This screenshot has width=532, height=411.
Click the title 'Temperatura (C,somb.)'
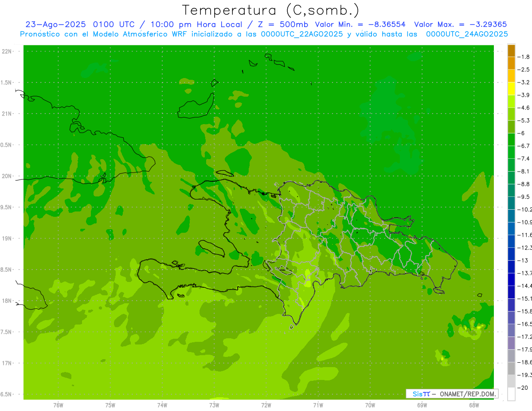pyautogui.click(x=270, y=10)
